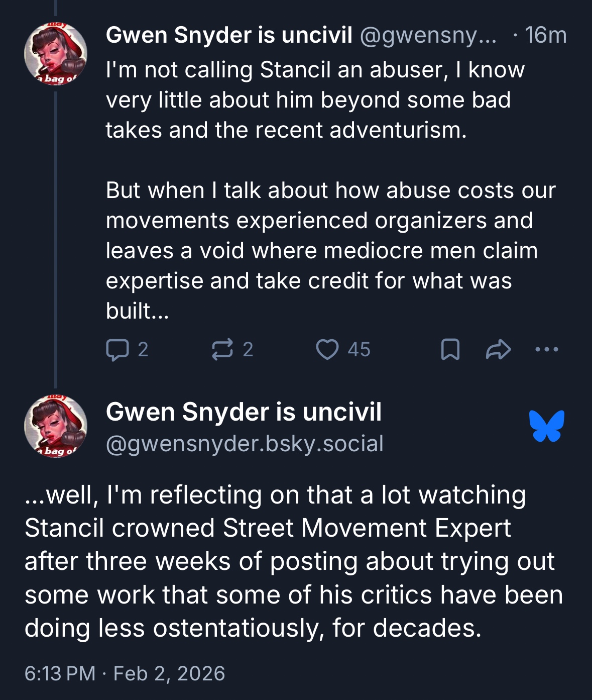
Task: Click the repost count number 2
Action: point(248,350)
